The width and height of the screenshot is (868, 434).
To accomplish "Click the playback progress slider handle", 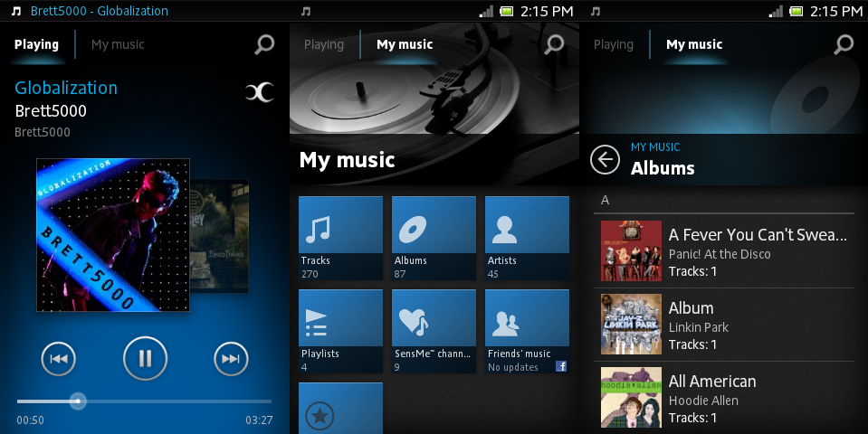I will [x=78, y=401].
